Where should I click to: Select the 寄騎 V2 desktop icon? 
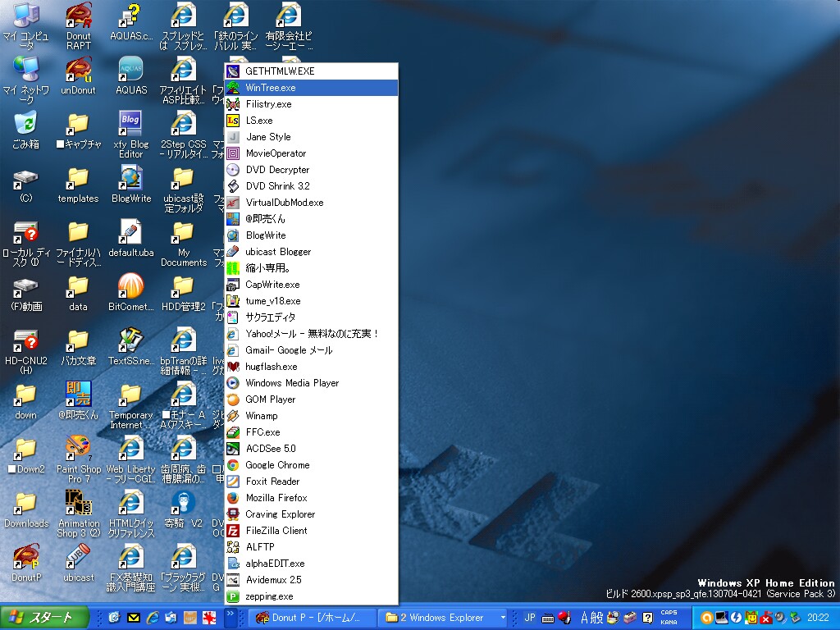[184, 509]
